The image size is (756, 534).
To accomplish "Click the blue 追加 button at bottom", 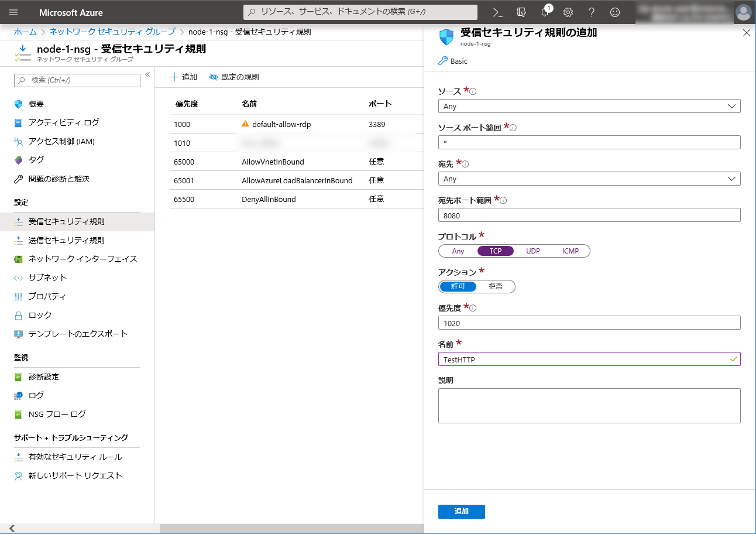I will (x=461, y=511).
